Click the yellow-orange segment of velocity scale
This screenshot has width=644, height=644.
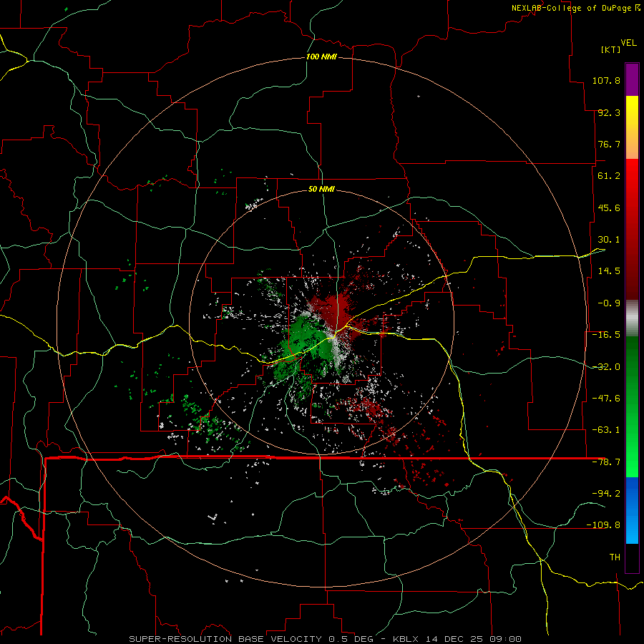click(x=632, y=127)
